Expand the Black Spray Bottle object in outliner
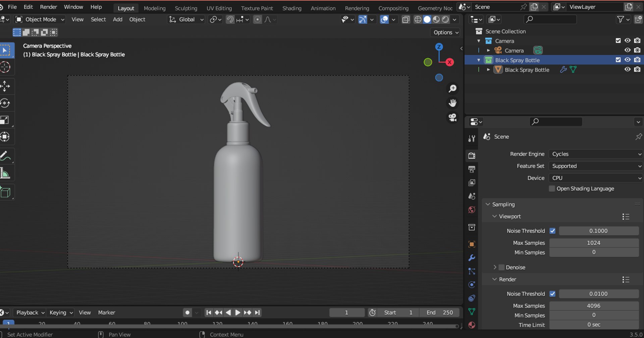644x338 pixels. (x=488, y=70)
